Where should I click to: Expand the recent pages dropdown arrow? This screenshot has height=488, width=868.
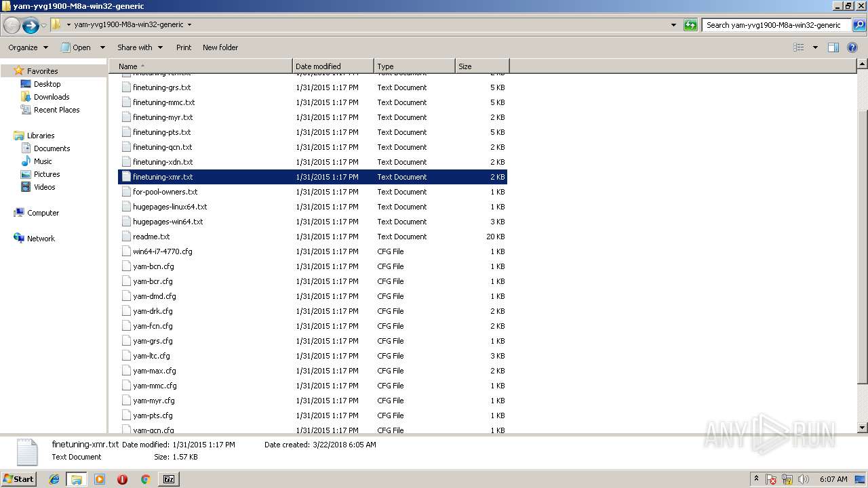click(43, 26)
